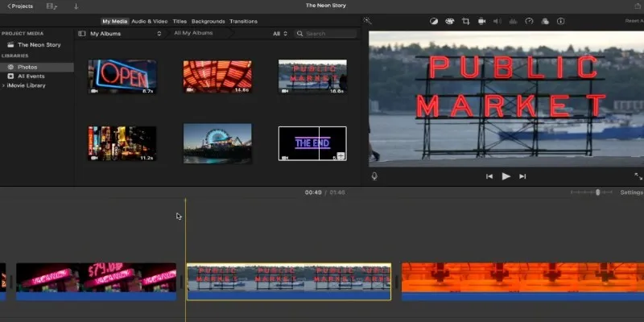Switch to My Media tab

(x=115, y=22)
